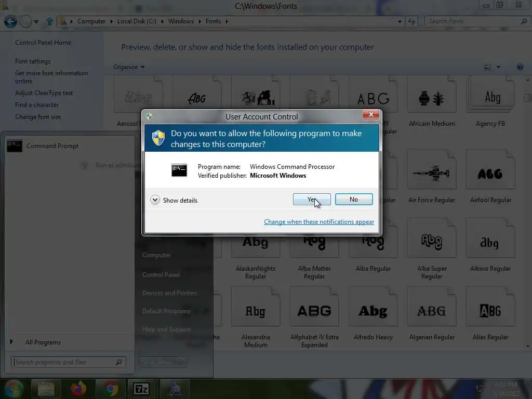532x399 pixels.
Task: Open the view options dropdown arrow
Action: 498,67
